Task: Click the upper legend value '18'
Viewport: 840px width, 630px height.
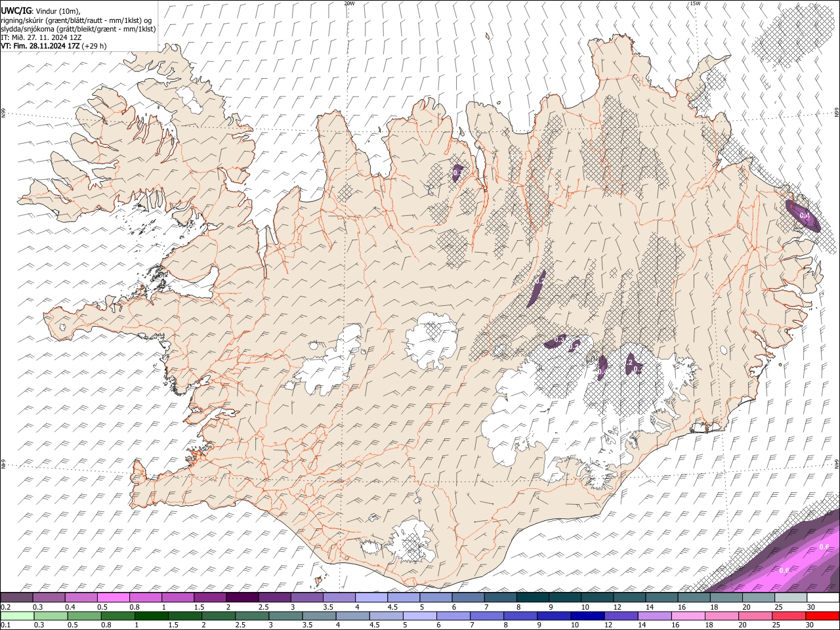Action: click(x=713, y=607)
